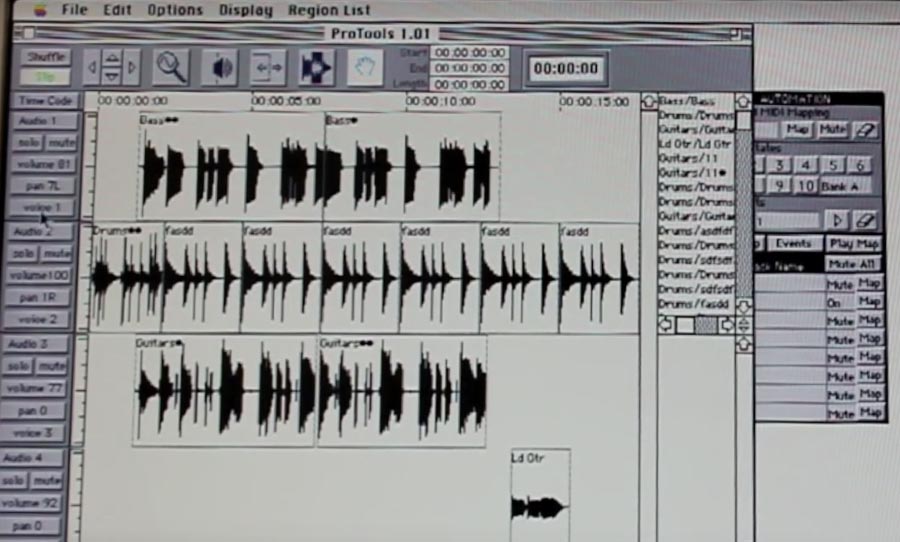The height and width of the screenshot is (542, 900).
Task: Select the blue four-arrow Selector tool
Action: 316,67
